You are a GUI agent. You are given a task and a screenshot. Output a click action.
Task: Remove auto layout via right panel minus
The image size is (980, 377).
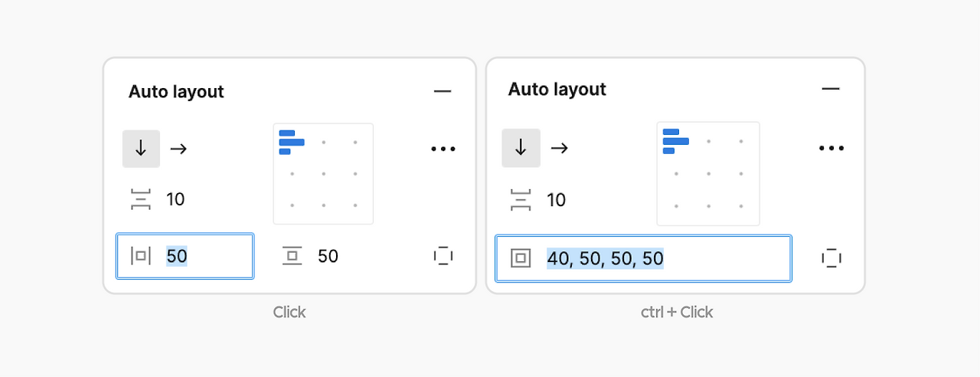tap(831, 89)
